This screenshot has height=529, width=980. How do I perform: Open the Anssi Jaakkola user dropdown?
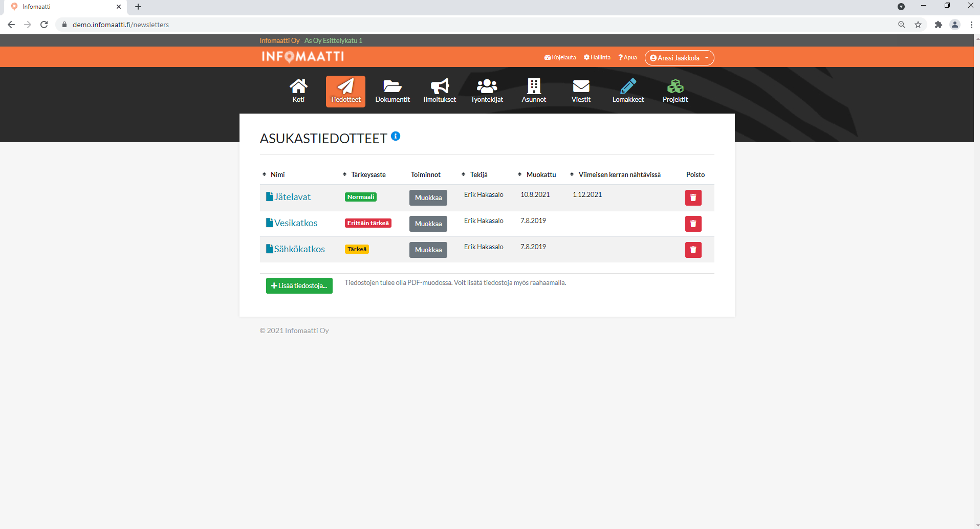click(679, 58)
